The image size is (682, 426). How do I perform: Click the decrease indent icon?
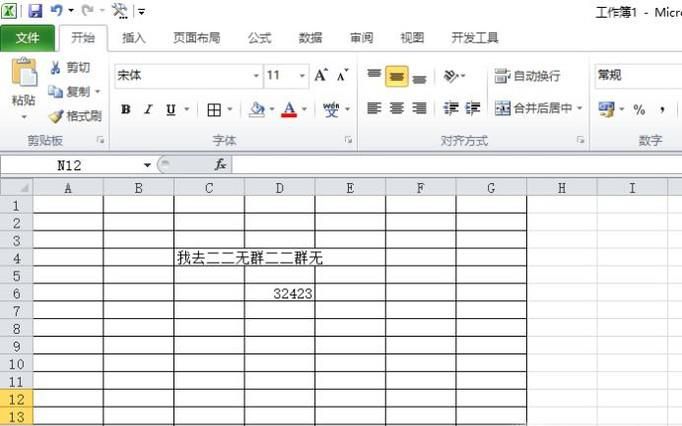pos(451,108)
